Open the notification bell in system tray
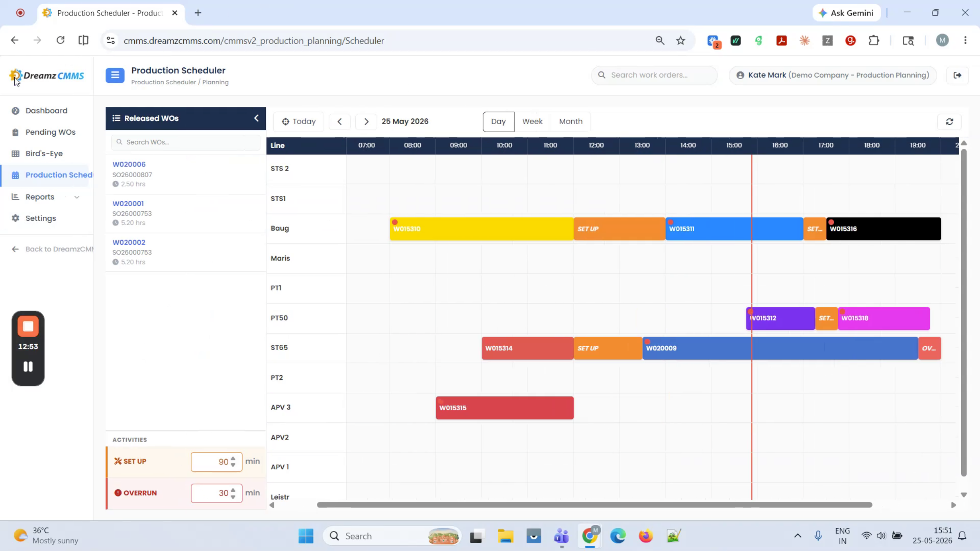The height and width of the screenshot is (551, 980). click(962, 536)
